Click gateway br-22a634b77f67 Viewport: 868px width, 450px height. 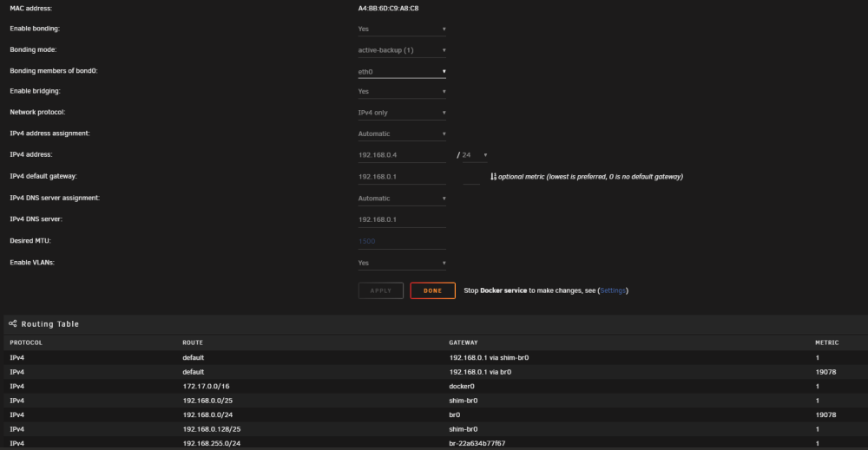coord(477,443)
